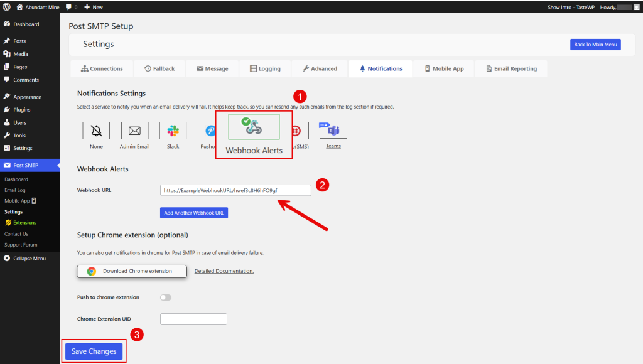Pick the Microsoft Teams notification icon

tap(333, 131)
